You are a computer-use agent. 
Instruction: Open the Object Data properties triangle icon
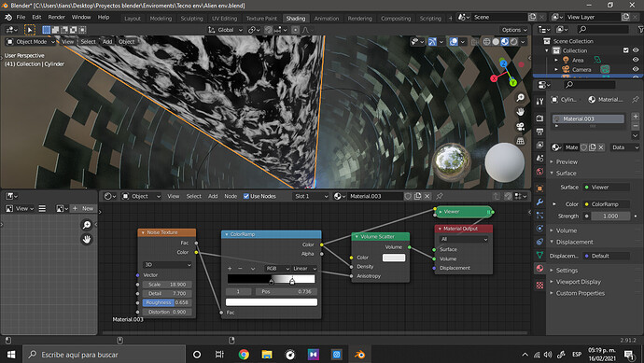click(x=539, y=255)
